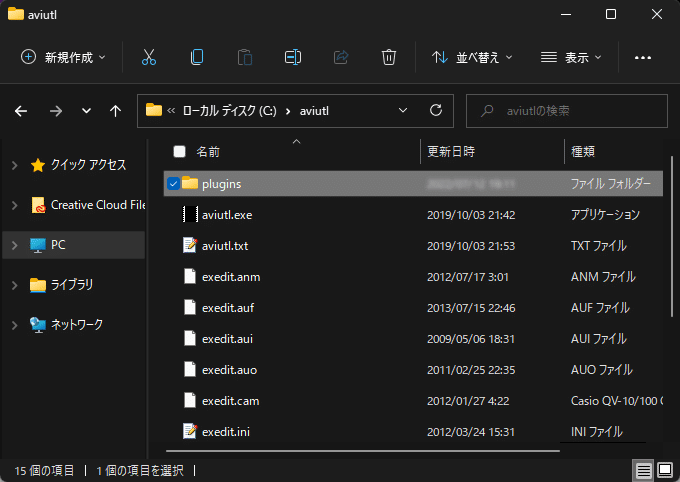Open recent locations dropdown arrow
The width and height of the screenshot is (680, 482).
(86, 111)
